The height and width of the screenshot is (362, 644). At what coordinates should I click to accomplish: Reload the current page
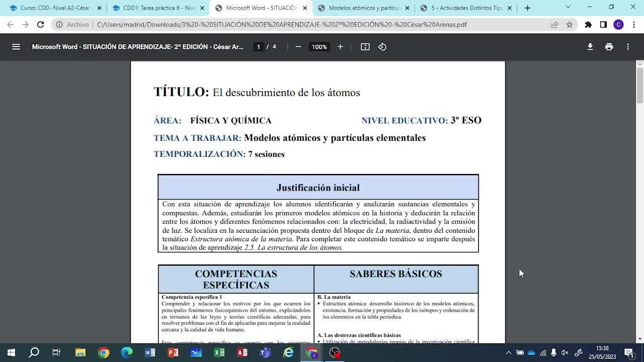[41, 25]
